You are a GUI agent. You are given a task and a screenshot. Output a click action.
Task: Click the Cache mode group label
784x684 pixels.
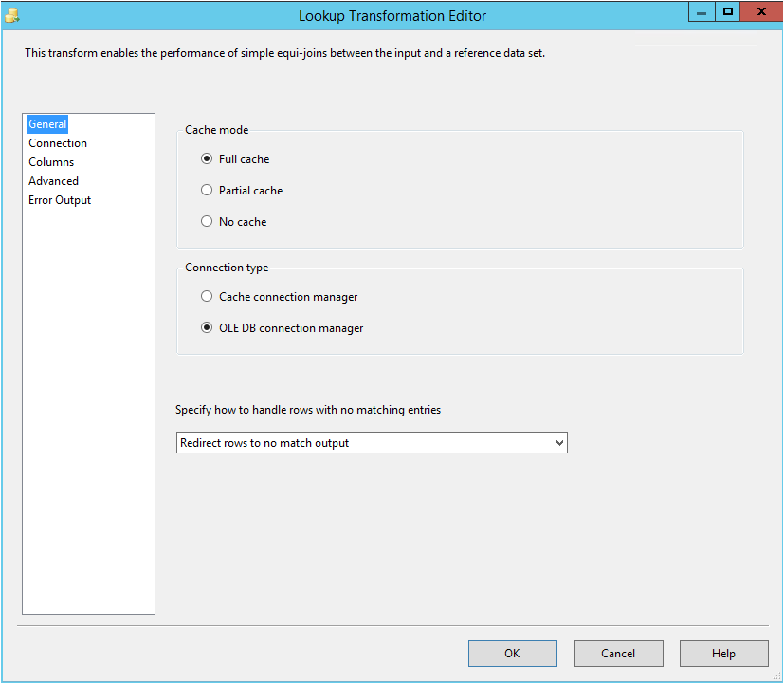click(216, 130)
